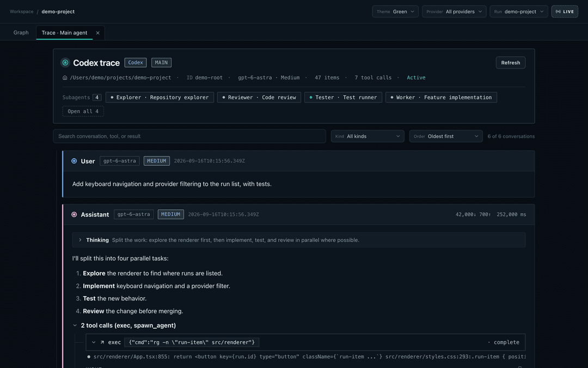Click the 252,000 ms duration value
The image size is (588, 368).
coord(511,214)
